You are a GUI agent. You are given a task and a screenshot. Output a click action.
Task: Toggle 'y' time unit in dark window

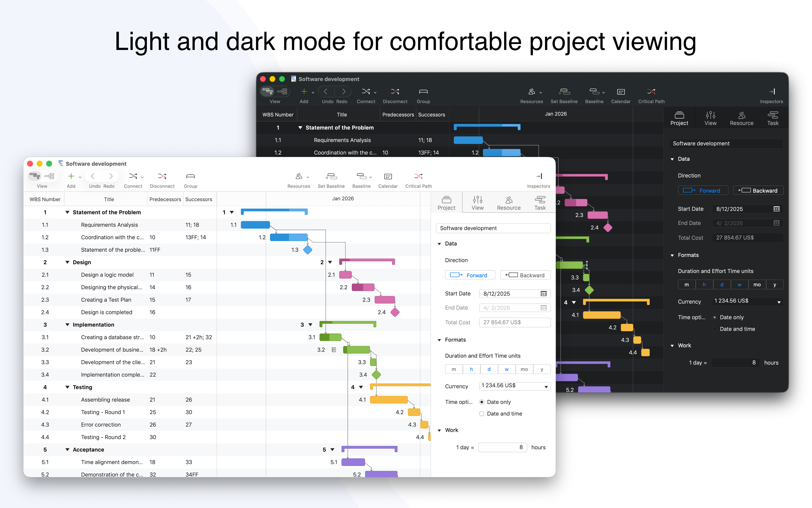pyautogui.click(x=775, y=284)
